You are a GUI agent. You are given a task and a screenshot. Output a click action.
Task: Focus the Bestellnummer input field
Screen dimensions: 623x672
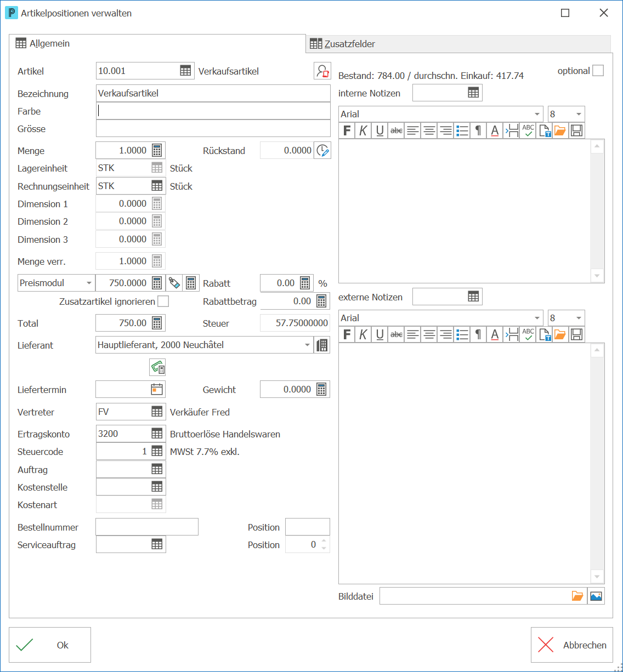[147, 527]
